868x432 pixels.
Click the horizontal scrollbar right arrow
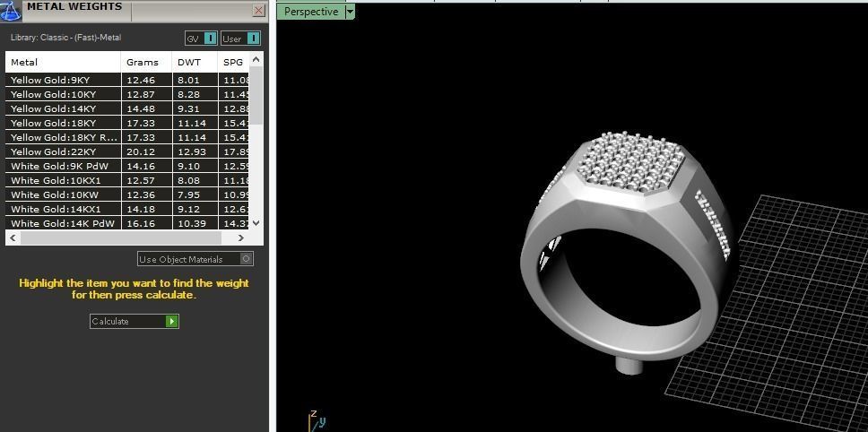click(x=240, y=238)
